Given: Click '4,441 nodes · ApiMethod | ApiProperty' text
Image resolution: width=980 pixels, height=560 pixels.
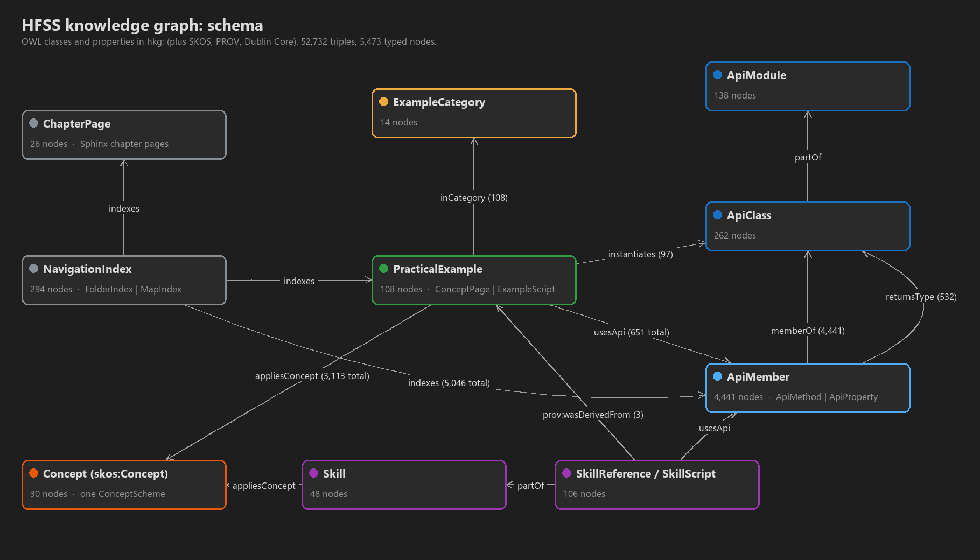Looking at the screenshot, I should (795, 397).
